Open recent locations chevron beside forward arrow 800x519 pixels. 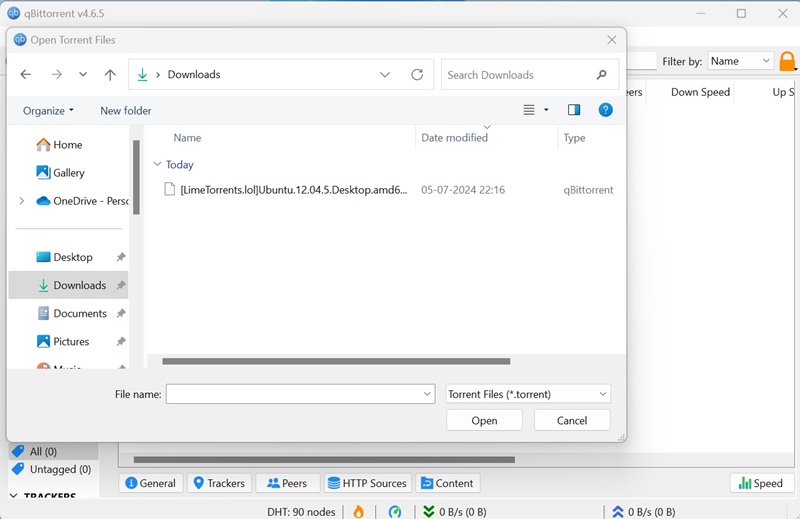(x=83, y=75)
